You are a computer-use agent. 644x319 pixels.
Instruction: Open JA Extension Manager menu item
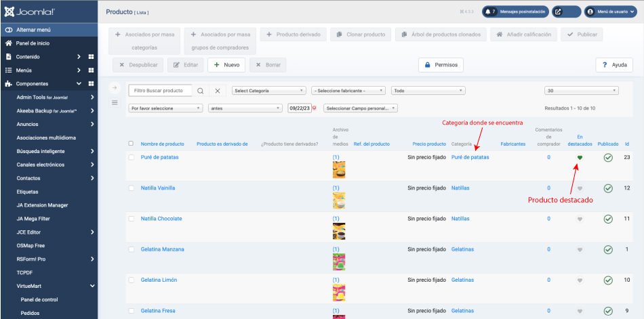(x=42, y=205)
